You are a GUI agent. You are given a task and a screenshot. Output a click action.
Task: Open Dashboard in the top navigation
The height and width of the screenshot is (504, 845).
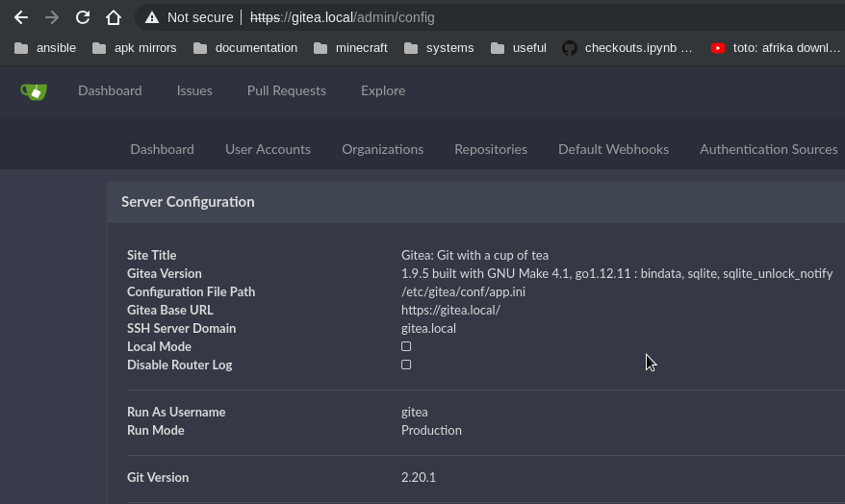click(x=110, y=90)
